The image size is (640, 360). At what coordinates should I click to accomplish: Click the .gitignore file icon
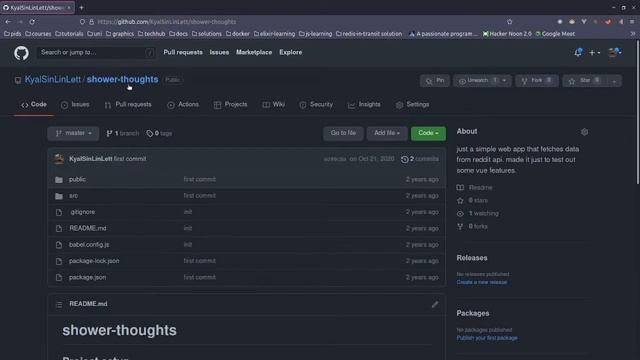[x=59, y=212]
